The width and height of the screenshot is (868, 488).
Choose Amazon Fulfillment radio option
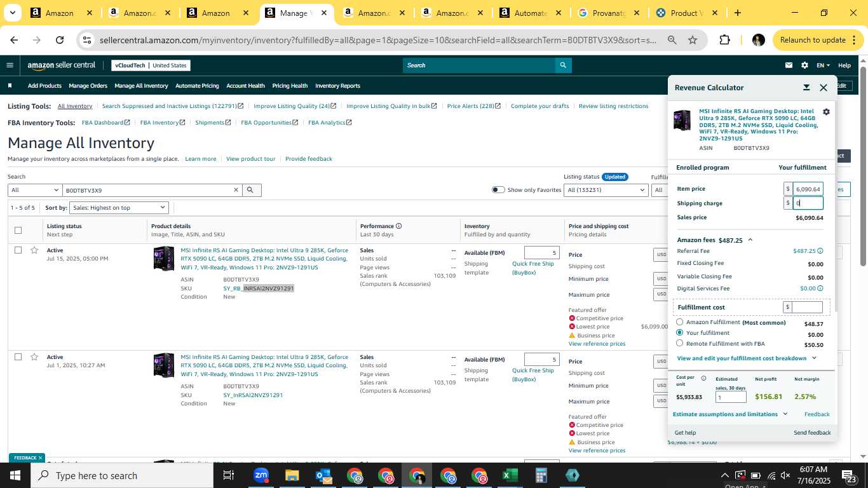(x=680, y=322)
